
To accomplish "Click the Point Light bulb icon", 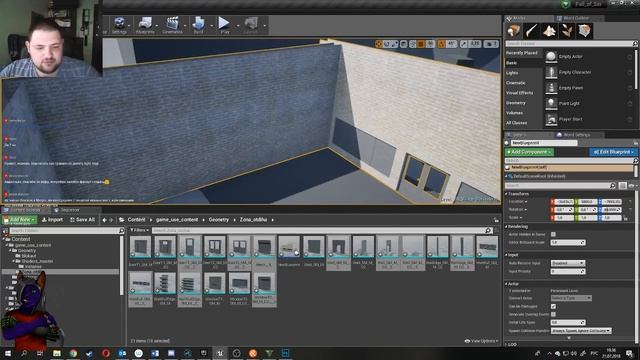I will pyautogui.click(x=551, y=103).
